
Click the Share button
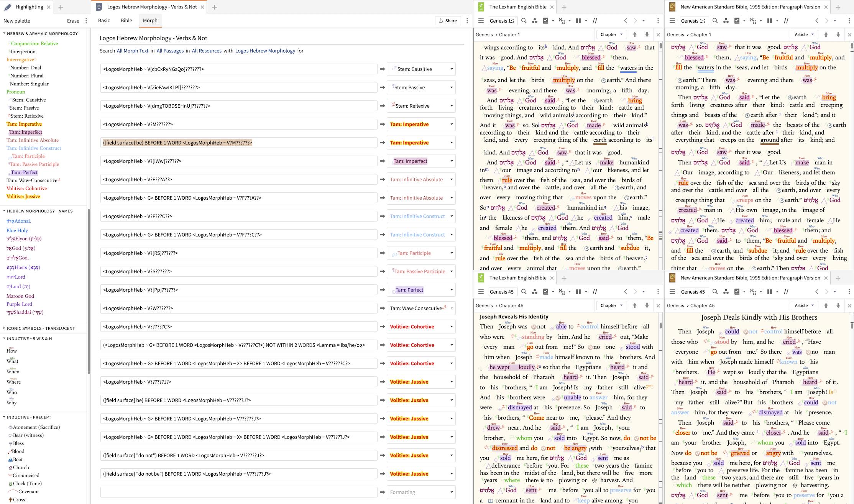(447, 21)
